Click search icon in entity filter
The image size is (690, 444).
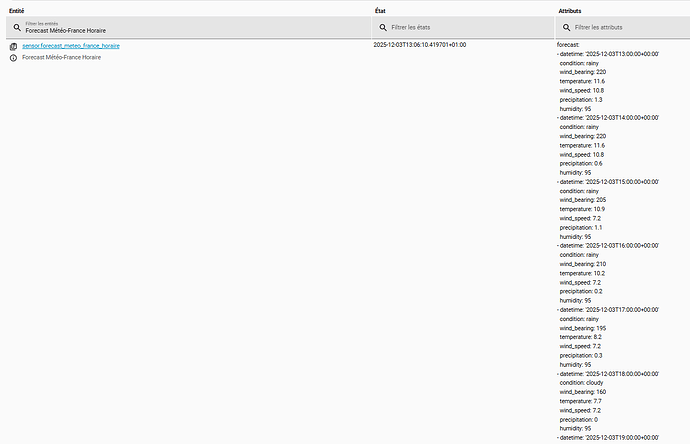(x=17, y=27)
